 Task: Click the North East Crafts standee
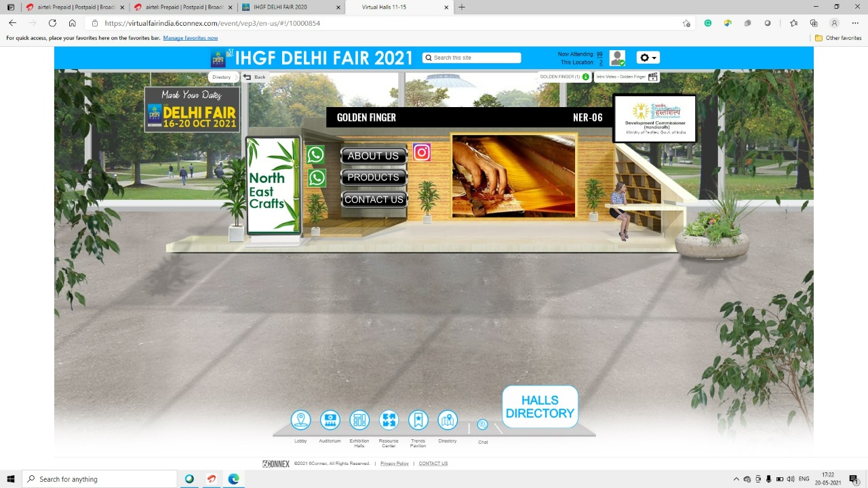pyautogui.click(x=273, y=186)
